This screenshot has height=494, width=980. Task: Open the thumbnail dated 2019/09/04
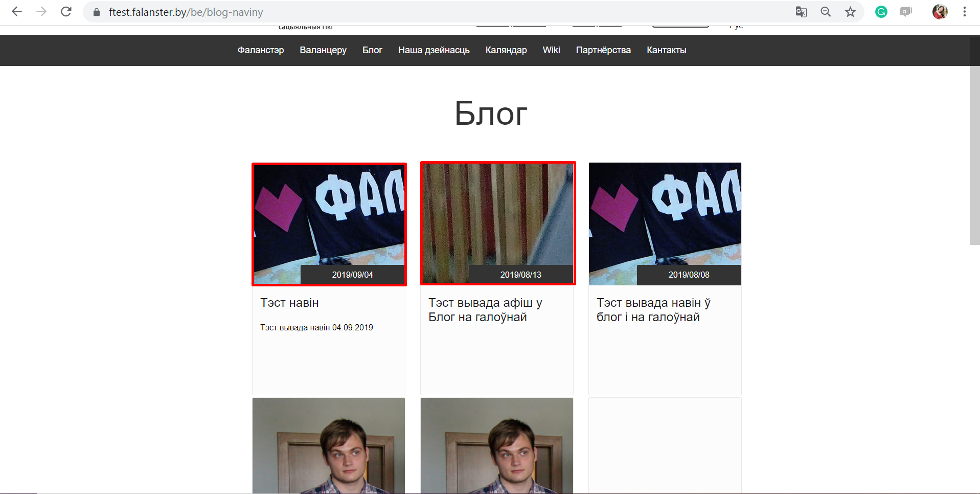[x=329, y=224]
